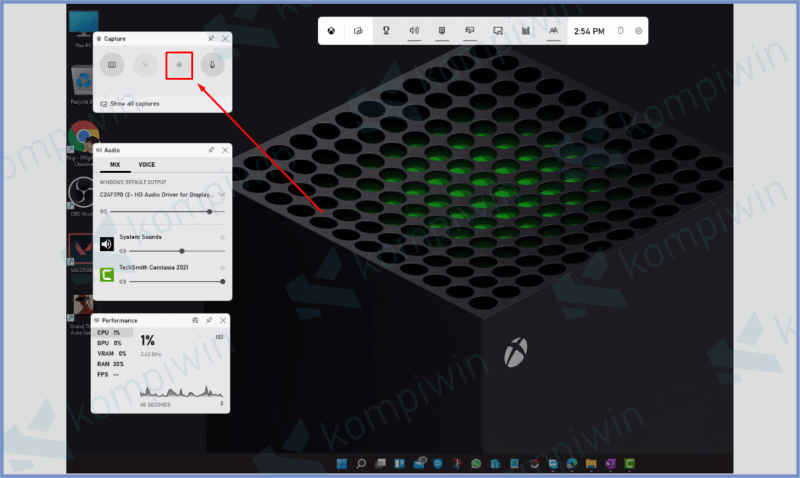Open Microsoft Edge from the taskbar
The width and height of the screenshot is (800, 478).
[572, 464]
